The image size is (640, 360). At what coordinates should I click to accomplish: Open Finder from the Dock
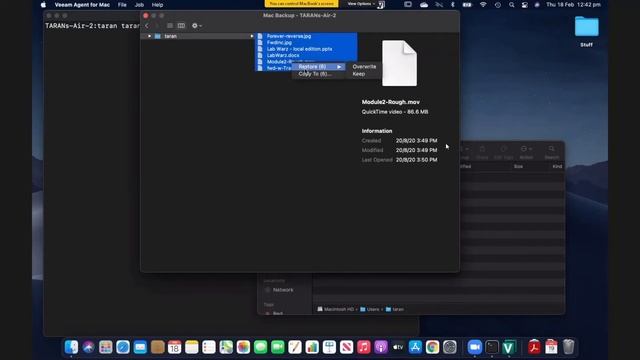(71, 347)
